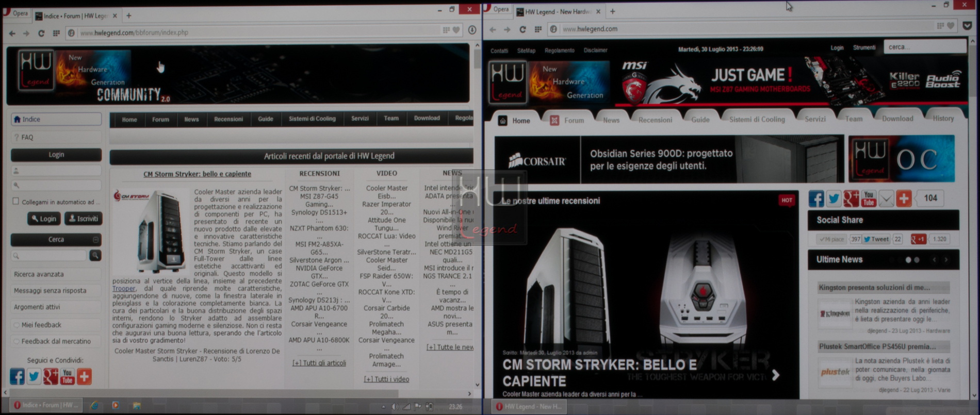Click the volume icon in the taskbar tray

[395, 407]
